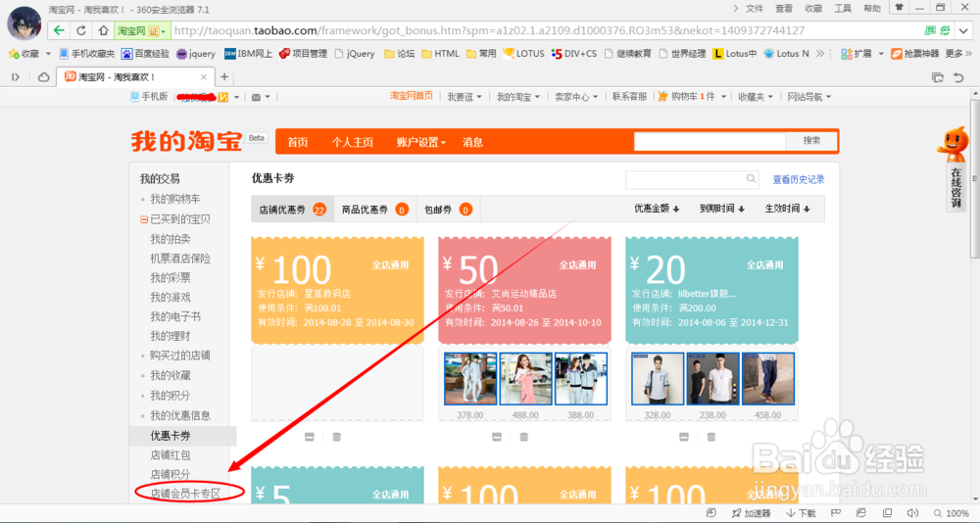The image size is (980, 523).
Task: Click the browser address bar
Action: tap(547, 30)
